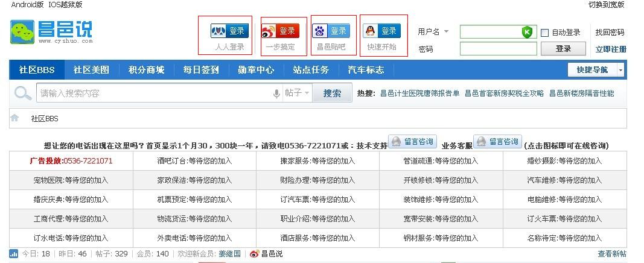This screenshot has width=644, height=263.
Task: Click the 找回密码 link
Action: coord(610,33)
